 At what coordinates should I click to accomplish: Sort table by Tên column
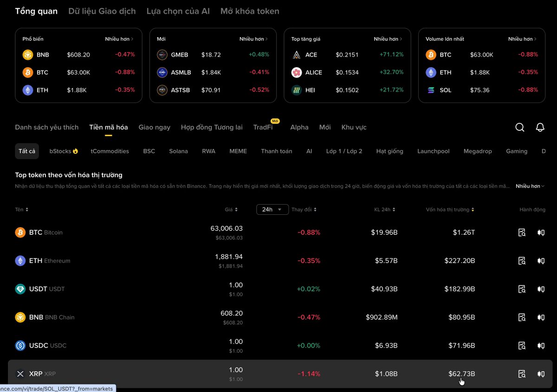point(22,210)
